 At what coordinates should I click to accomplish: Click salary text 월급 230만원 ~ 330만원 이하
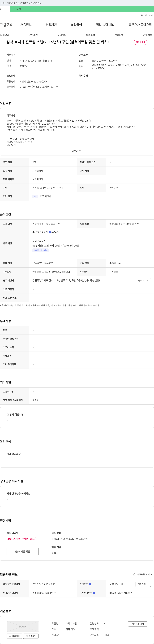(124, 224)
